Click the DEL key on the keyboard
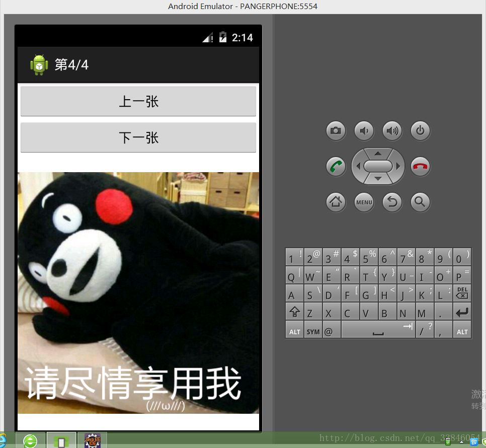Viewport: 486px width, 448px height. (x=462, y=293)
